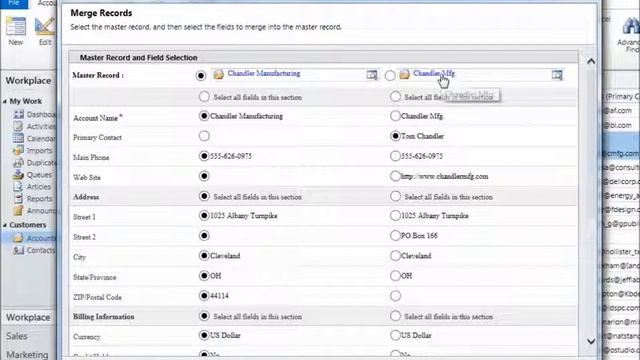Open lookup icon beside Chandler Mfg
640x360 pixels.
coord(557,75)
